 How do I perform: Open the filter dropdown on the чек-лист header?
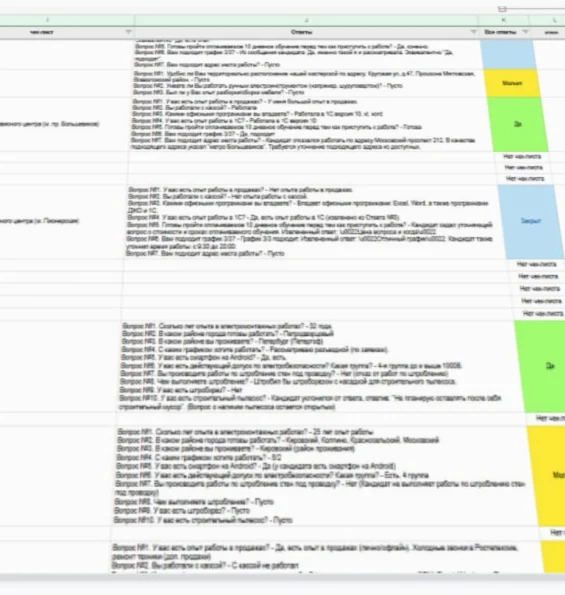coord(129,32)
